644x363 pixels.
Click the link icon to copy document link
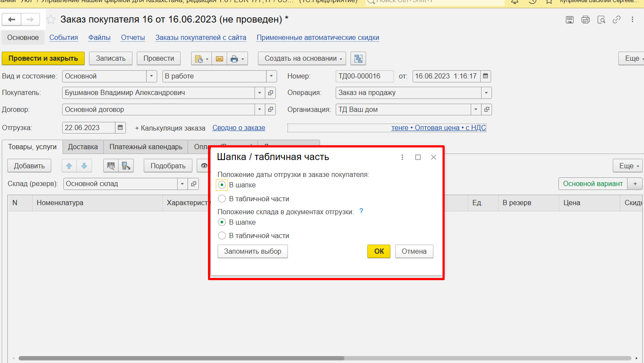616,20
